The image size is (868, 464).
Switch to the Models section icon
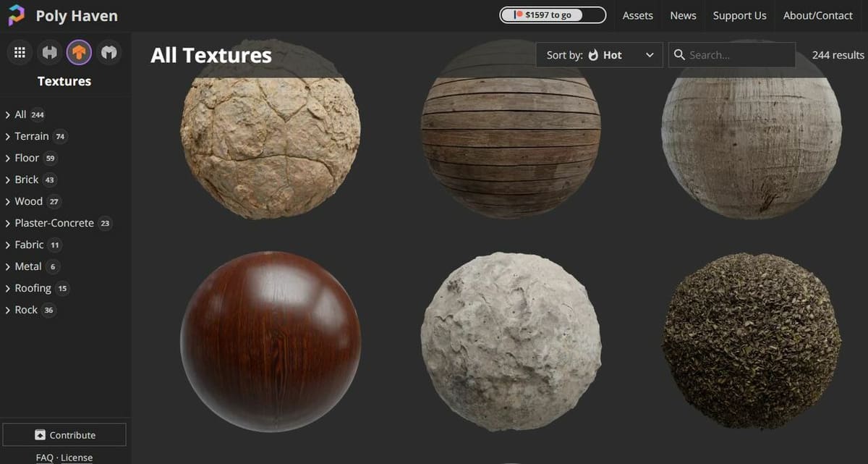click(109, 51)
